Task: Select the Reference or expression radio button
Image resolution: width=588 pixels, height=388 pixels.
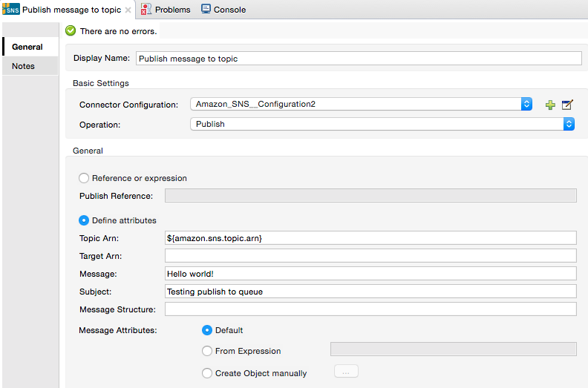Action: [x=84, y=178]
